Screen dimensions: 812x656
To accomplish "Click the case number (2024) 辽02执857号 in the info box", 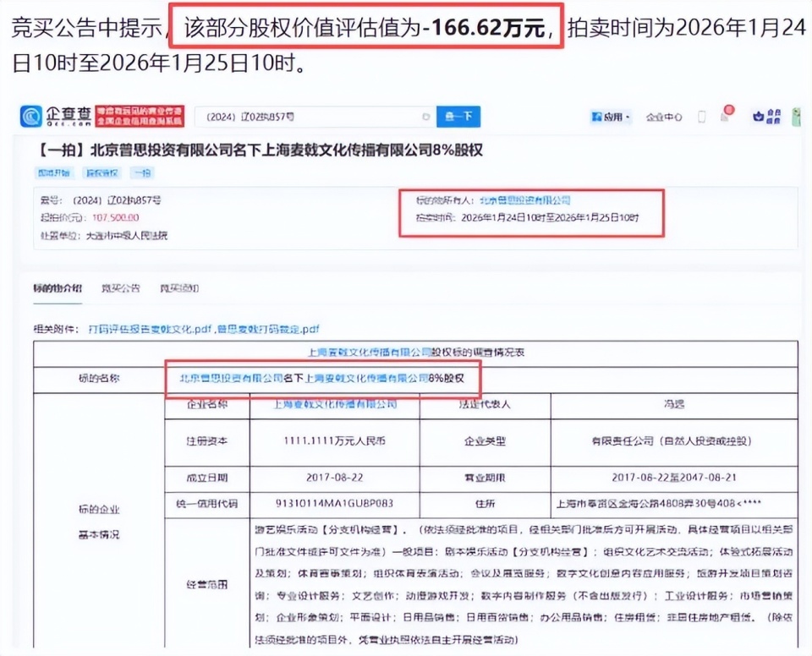I will [117, 200].
